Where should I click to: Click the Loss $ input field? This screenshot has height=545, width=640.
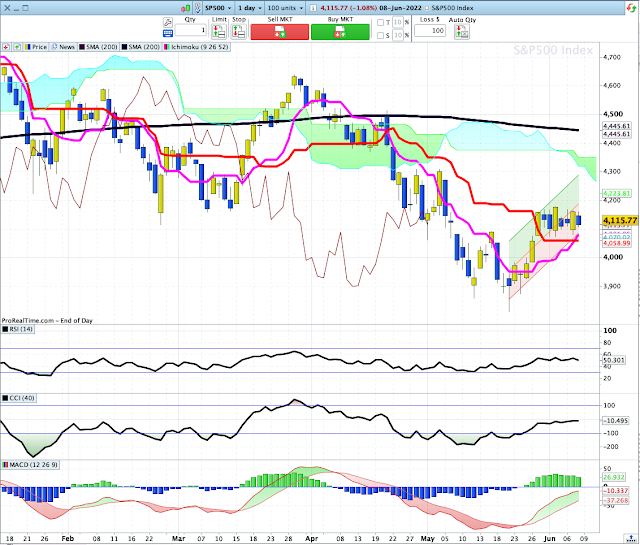(x=430, y=30)
